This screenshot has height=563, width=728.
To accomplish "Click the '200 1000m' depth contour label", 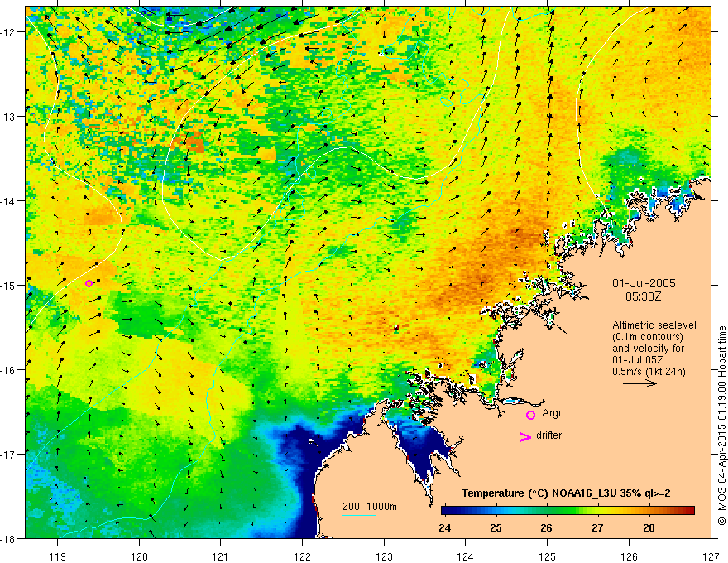I will click(x=370, y=507).
